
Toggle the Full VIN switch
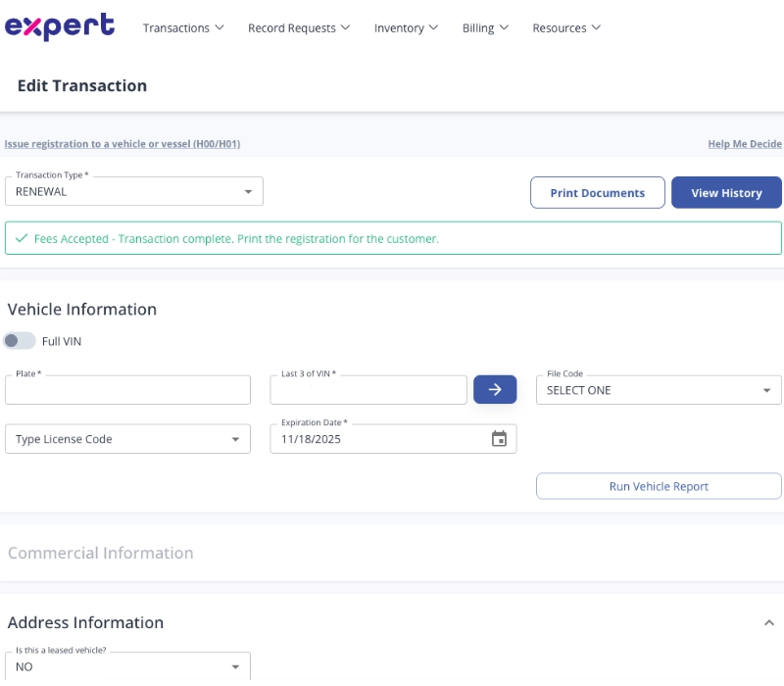click(20, 341)
